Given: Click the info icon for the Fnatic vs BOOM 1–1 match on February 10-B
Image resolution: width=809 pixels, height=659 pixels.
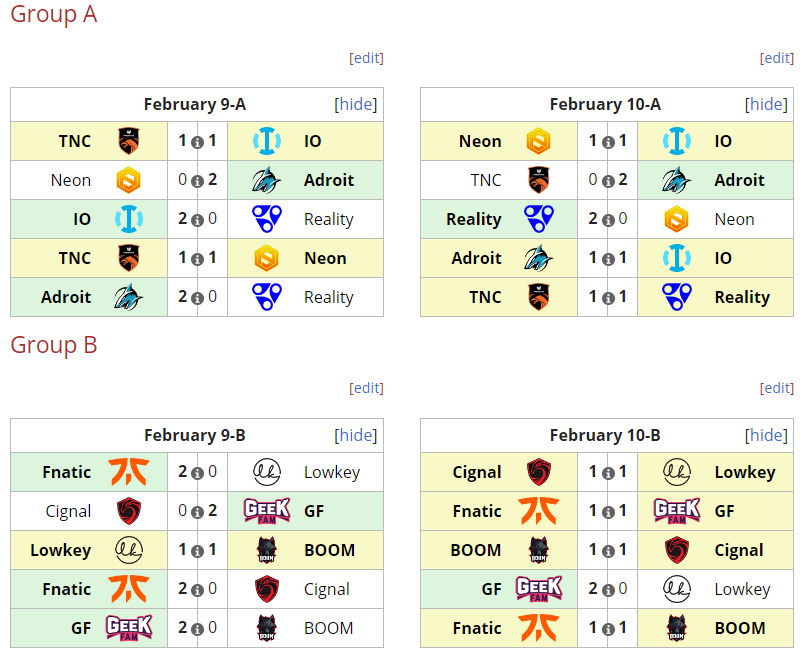Looking at the screenshot, I should coord(608,629).
